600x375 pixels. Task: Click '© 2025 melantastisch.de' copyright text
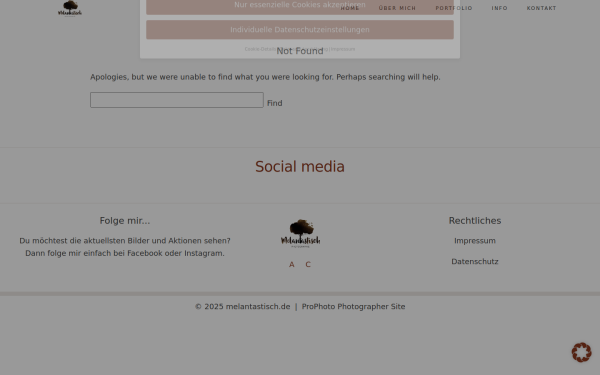pos(243,307)
